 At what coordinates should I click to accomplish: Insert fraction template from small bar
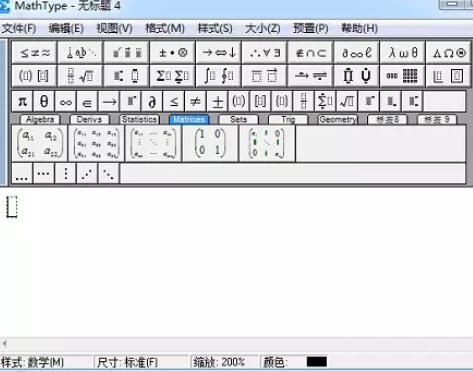(304, 101)
